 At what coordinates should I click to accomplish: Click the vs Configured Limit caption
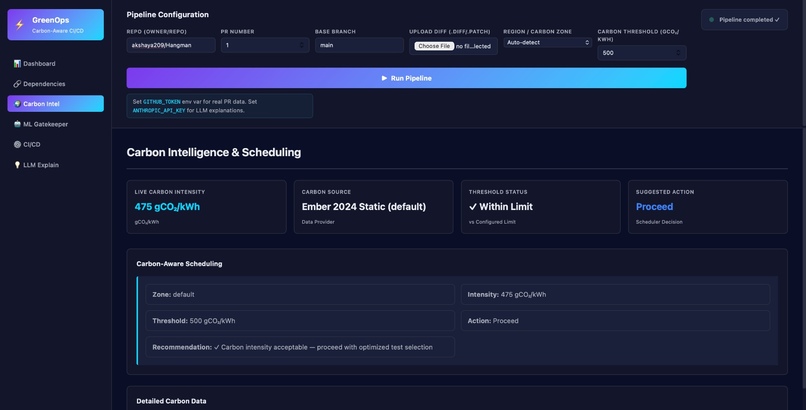492,222
